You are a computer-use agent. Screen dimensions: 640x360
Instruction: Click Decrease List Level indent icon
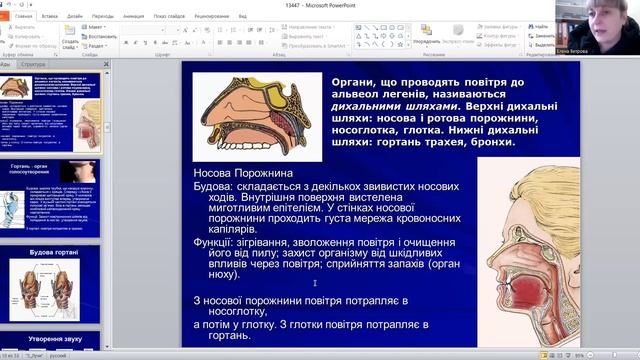click(250, 30)
